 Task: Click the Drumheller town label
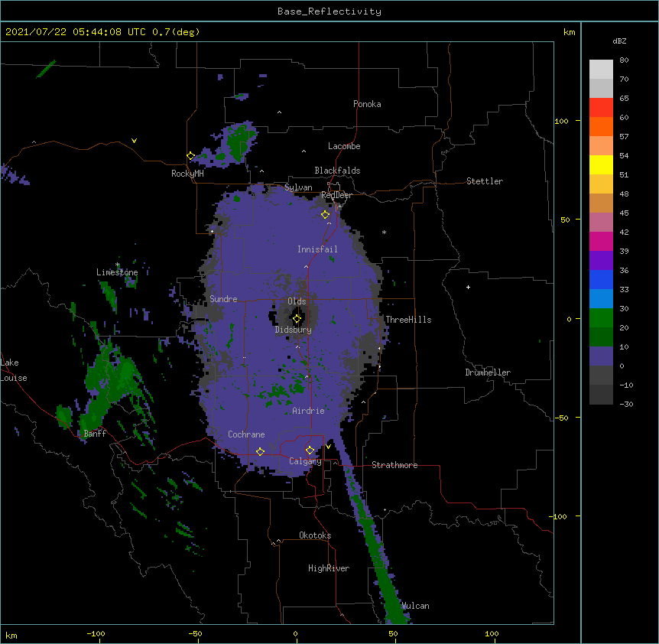488,372
